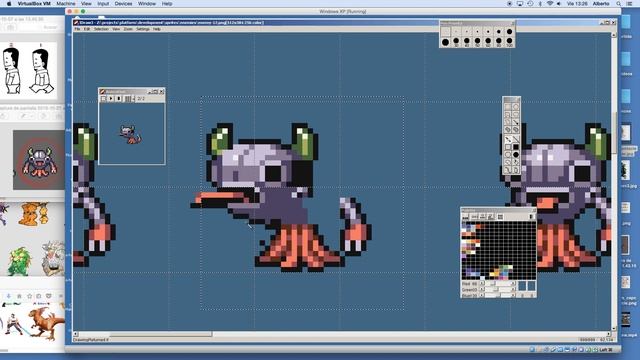Click the vertical scrollbar up arrow
Viewport: 640px width, 360px height.
[x=613, y=36]
